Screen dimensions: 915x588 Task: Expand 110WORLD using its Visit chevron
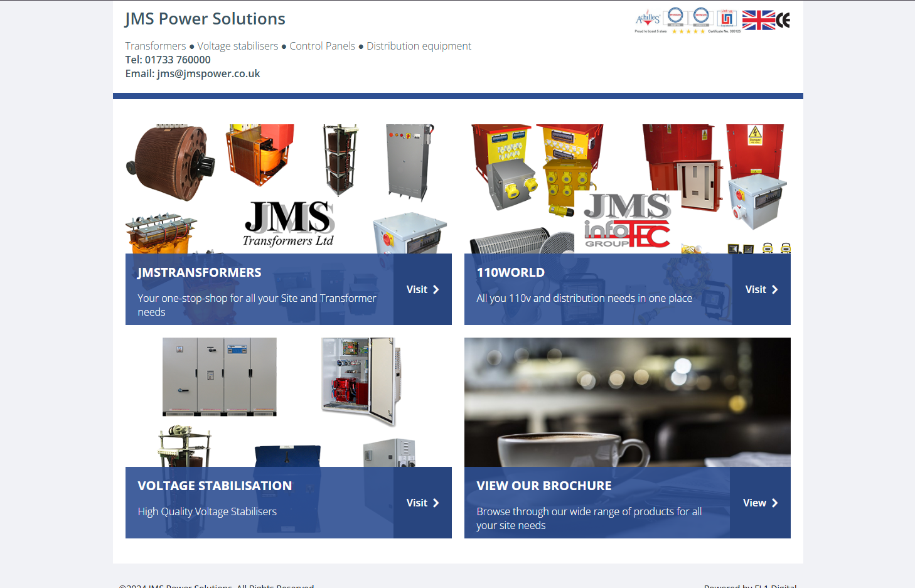coord(775,289)
